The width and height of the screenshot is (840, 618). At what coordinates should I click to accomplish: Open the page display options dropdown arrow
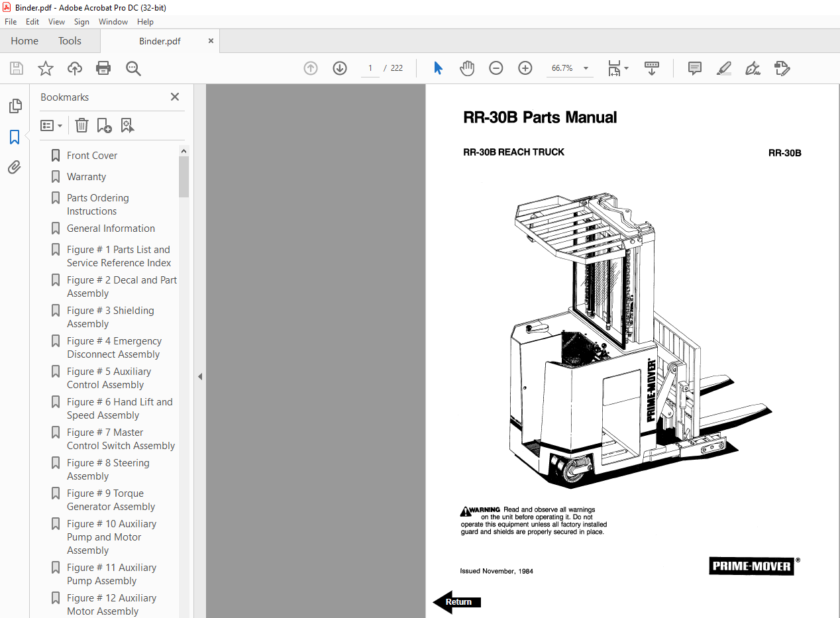(627, 68)
